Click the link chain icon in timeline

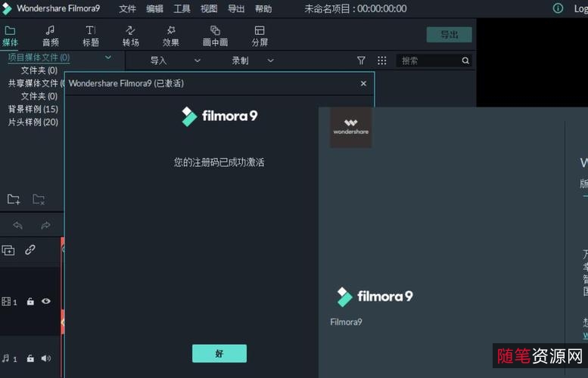point(30,249)
